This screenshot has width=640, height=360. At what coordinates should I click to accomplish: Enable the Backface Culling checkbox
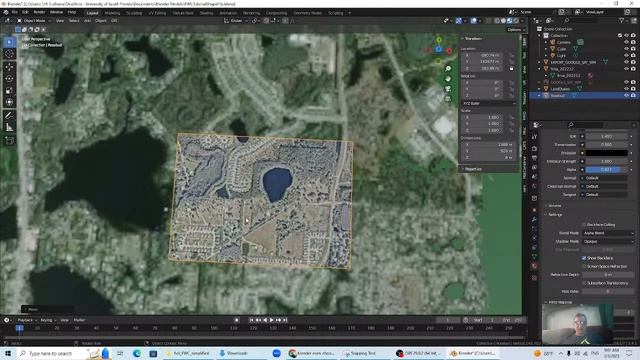[584, 225]
